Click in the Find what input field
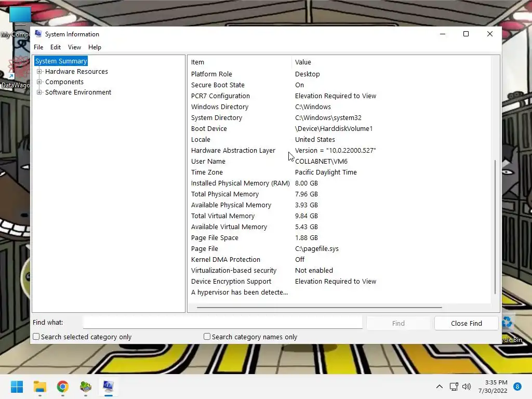This screenshot has width=532, height=399. point(222,323)
